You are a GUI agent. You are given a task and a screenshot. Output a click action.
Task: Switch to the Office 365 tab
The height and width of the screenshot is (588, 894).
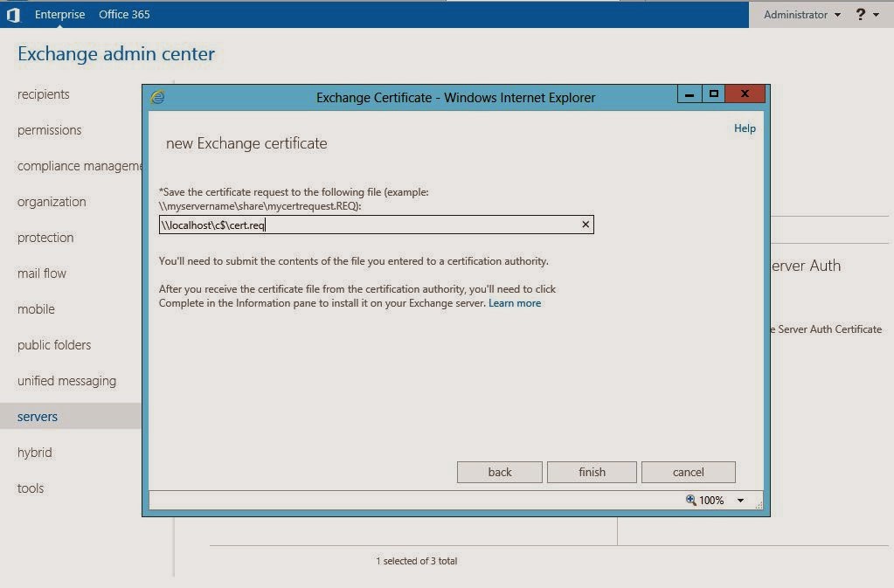pyautogui.click(x=124, y=15)
